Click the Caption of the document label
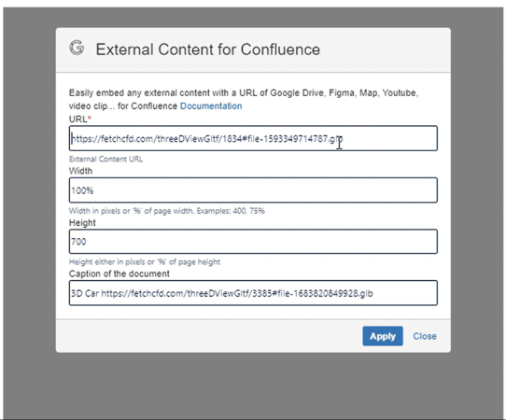The image size is (506, 420). pyautogui.click(x=119, y=273)
